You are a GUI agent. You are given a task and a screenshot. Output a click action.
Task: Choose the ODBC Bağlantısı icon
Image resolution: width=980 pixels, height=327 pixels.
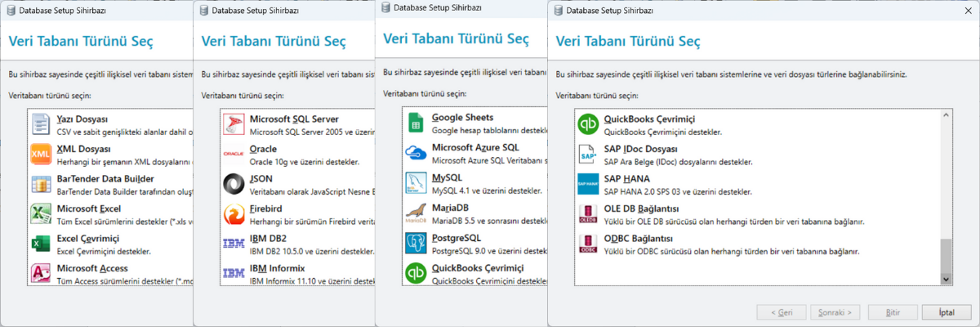(x=588, y=244)
